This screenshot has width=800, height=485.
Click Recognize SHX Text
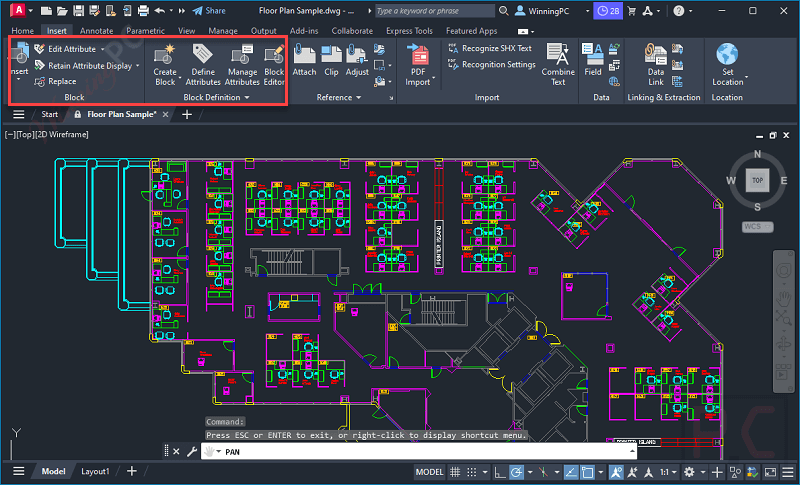click(490, 48)
